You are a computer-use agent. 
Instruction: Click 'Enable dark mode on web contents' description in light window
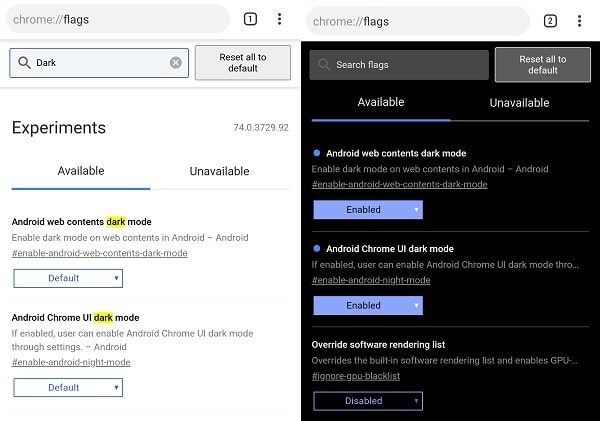point(130,238)
